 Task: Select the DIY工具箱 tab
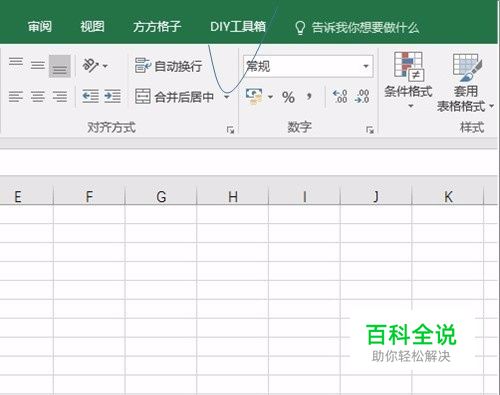click(x=238, y=27)
